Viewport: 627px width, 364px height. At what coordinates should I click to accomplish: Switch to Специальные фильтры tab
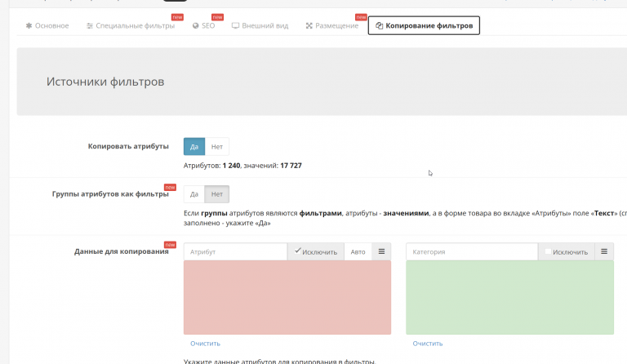pos(131,25)
